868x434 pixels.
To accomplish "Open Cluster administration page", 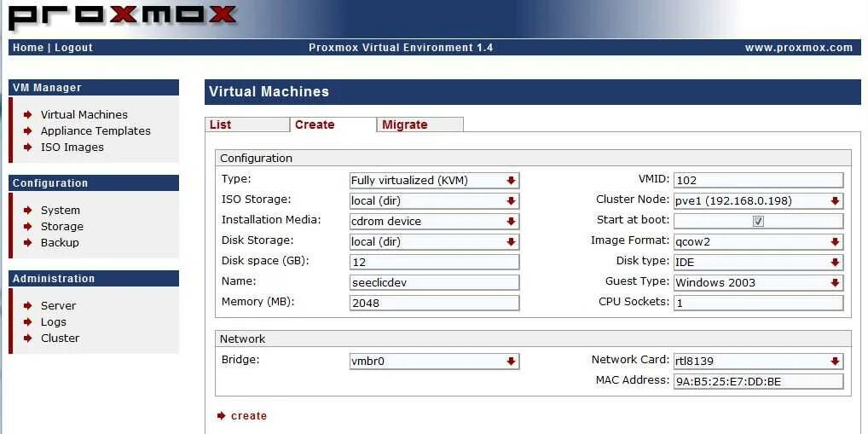I will click(x=60, y=339).
